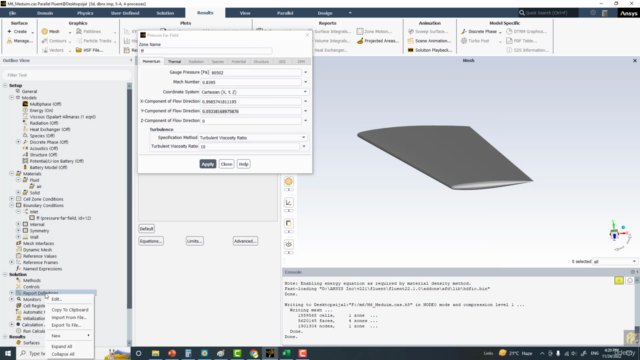Open Excel from the taskbar
Image resolution: width=640 pixels, height=360 pixels.
pyautogui.click(x=287, y=353)
